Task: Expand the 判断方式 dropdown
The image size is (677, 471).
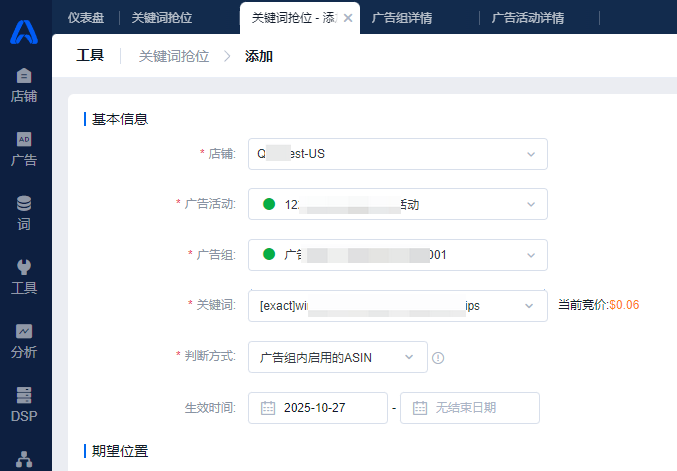Action: 409,357
